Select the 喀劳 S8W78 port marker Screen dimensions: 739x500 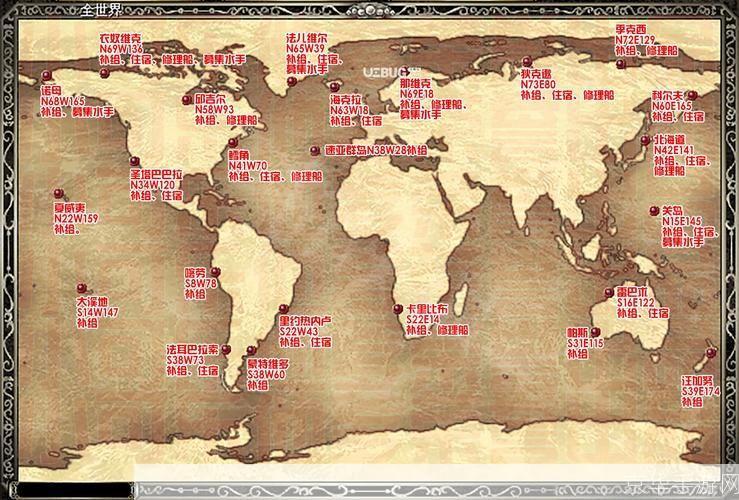tap(215, 272)
